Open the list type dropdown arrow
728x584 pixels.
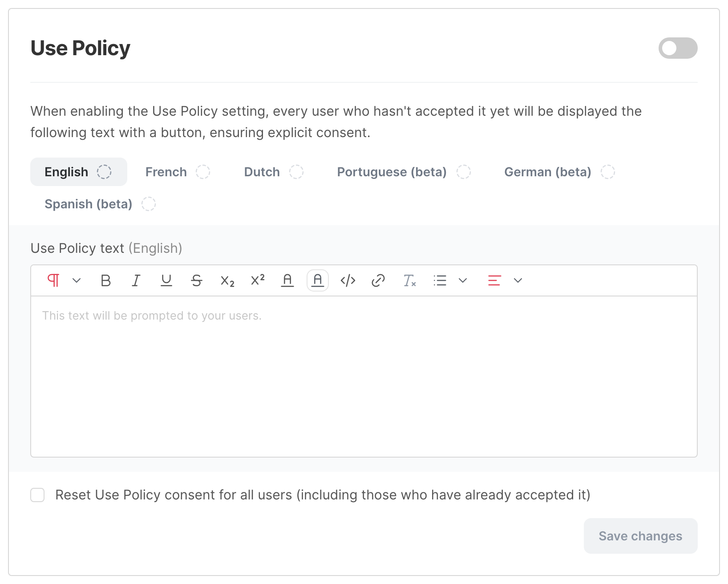(x=463, y=280)
